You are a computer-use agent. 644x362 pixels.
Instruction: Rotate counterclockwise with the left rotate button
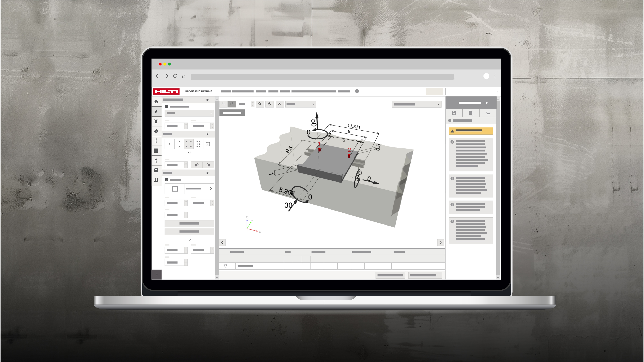pos(197,165)
